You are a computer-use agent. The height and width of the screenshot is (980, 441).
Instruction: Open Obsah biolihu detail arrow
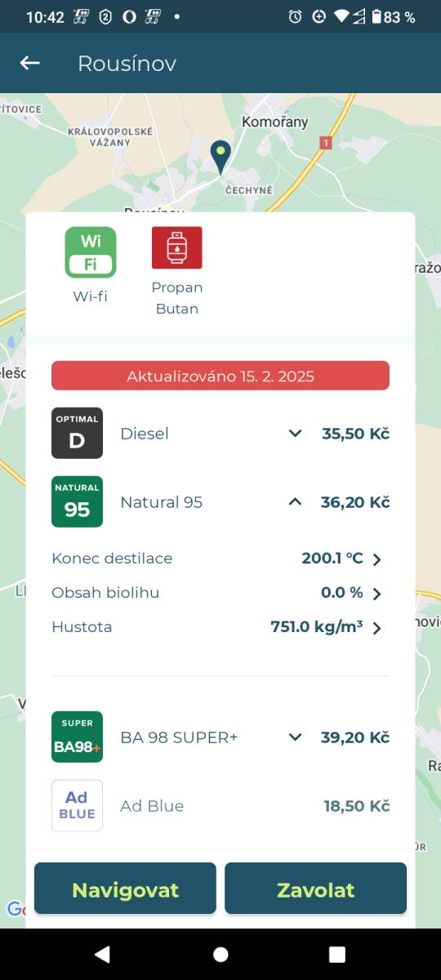376,594
